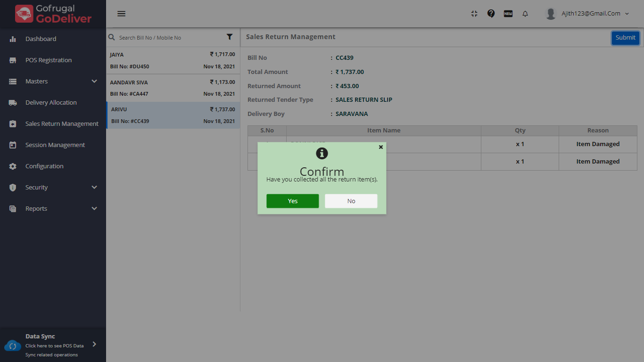This screenshot has height=362, width=644.
Task: Click the Session Management calendar icon
Action: point(13,145)
